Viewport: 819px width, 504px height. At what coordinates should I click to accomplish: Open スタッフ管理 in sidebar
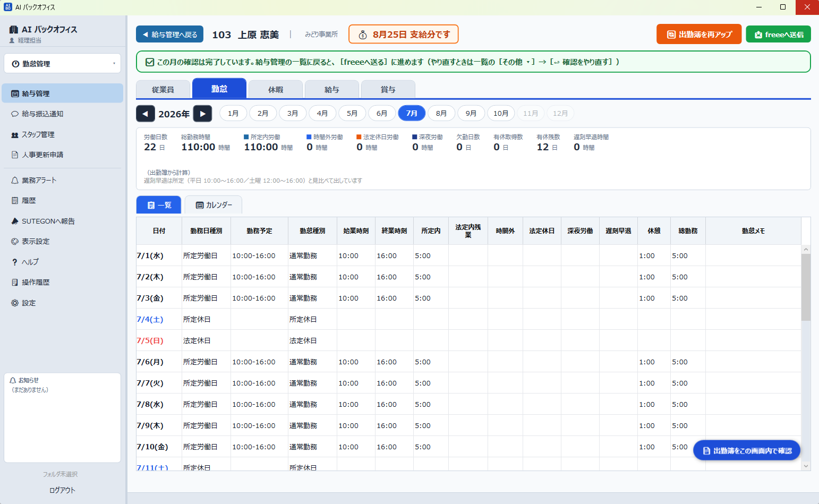[x=63, y=134]
